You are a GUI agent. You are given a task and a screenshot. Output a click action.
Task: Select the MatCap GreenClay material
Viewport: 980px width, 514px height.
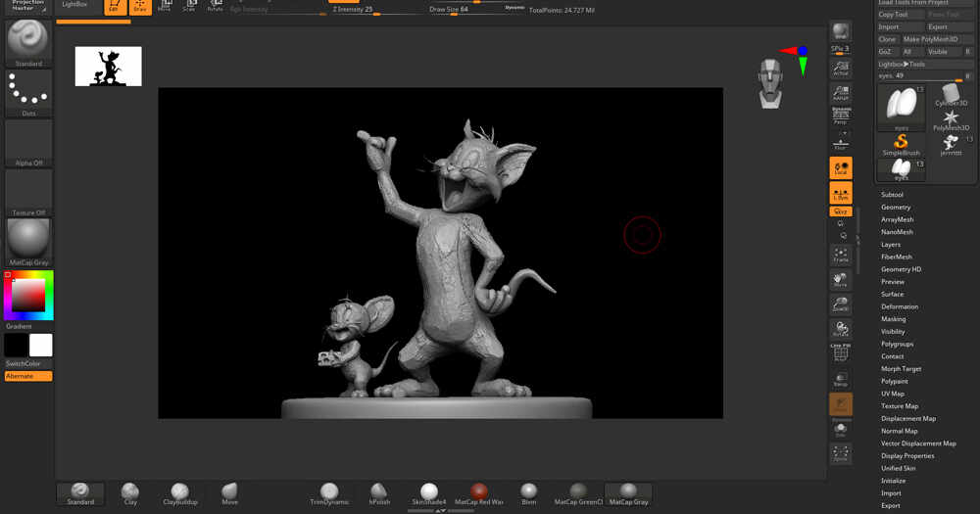pos(578,493)
